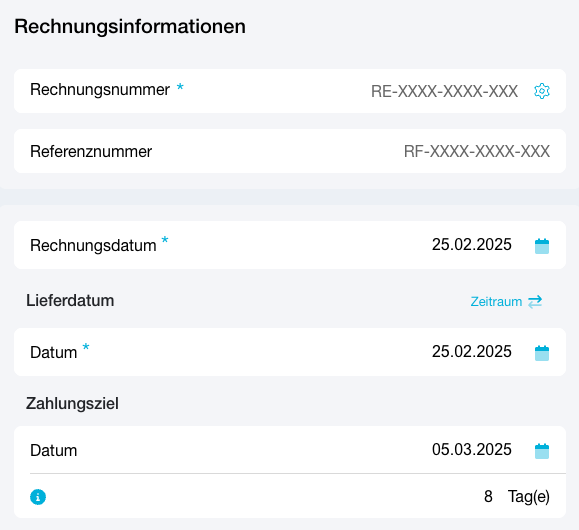Click the Lieferdatum section heading
This screenshot has height=530, width=579.
[70, 300]
